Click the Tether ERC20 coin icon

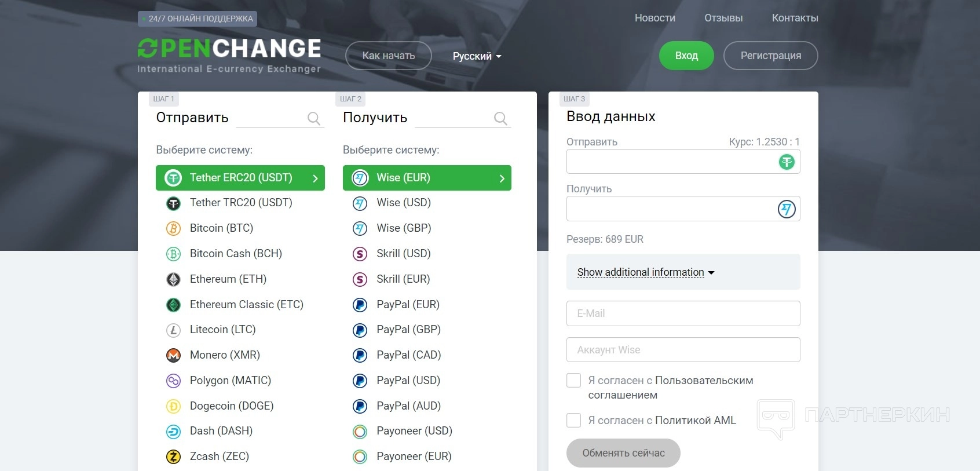pos(173,178)
